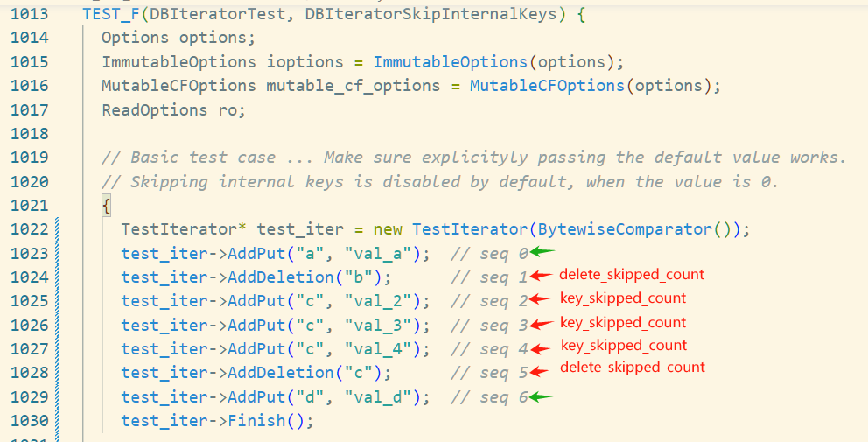Click line number 1021 in the gutter
Image resolution: width=868 pixels, height=442 pixels.
click(30, 206)
